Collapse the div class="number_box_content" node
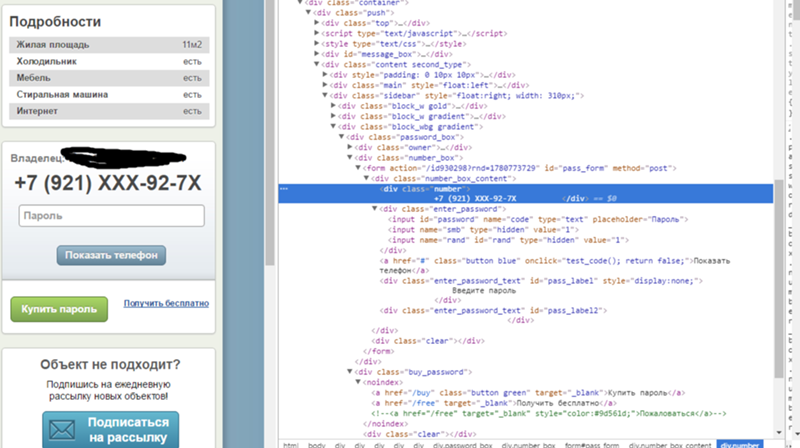 366,178
